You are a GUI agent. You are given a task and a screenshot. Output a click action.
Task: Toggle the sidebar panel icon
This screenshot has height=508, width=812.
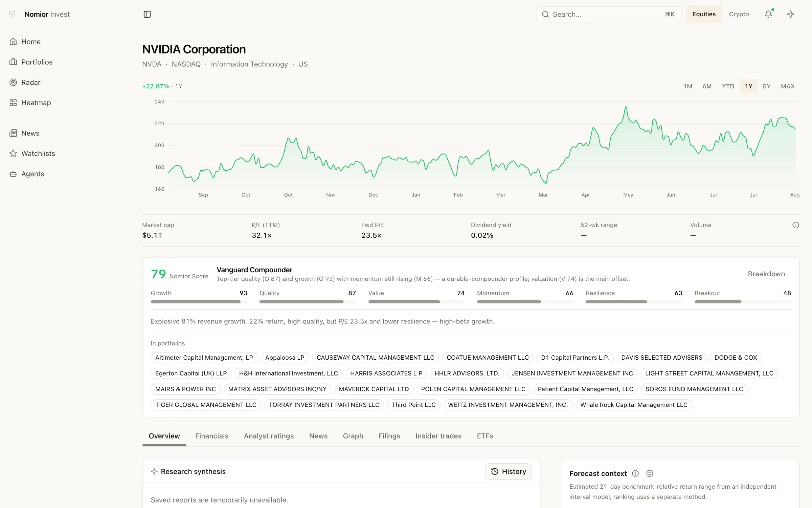[x=147, y=14]
